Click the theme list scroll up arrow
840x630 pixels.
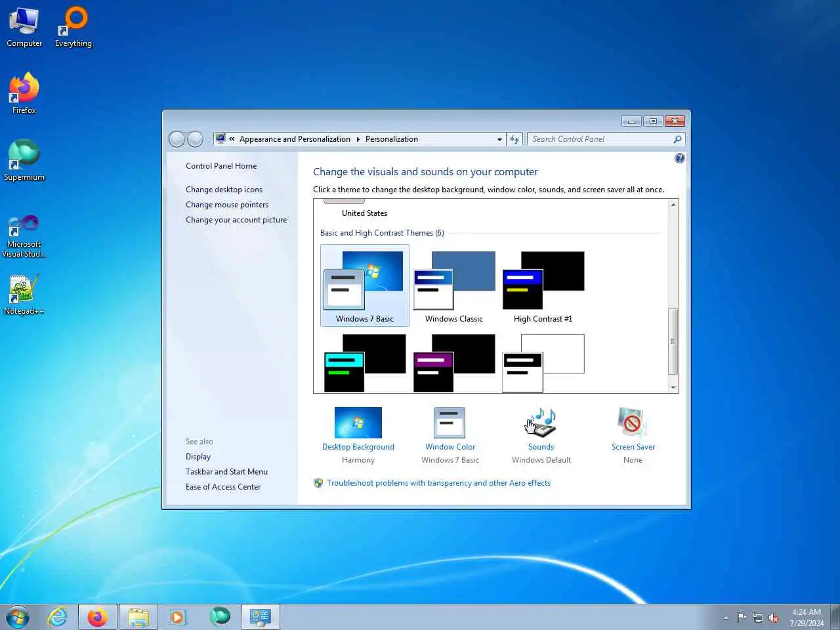coord(673,205)
